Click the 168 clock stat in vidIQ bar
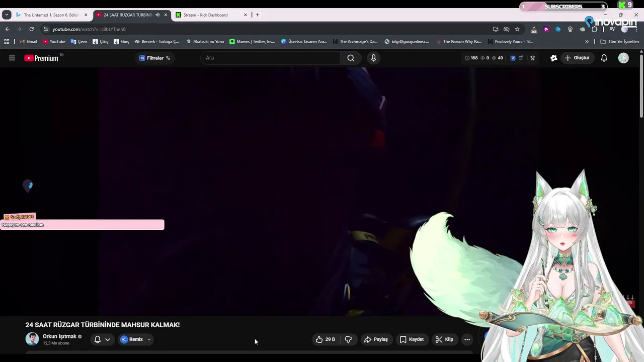 click(471, 58)
